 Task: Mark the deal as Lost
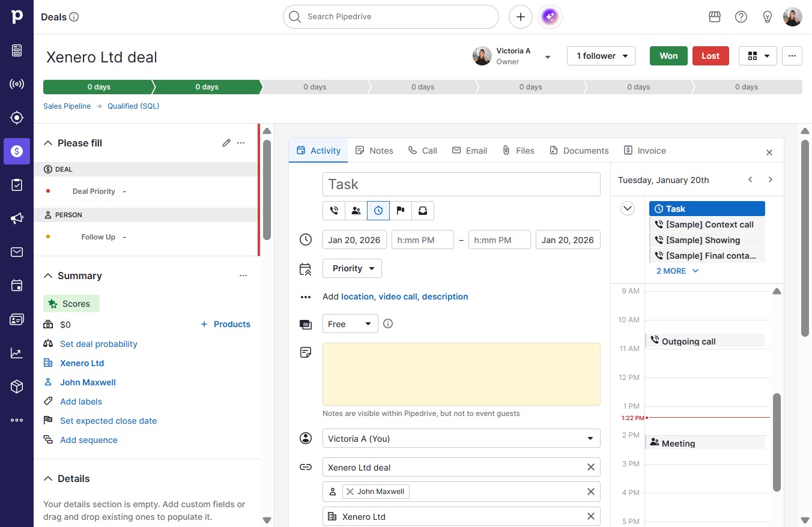[710, 56]
